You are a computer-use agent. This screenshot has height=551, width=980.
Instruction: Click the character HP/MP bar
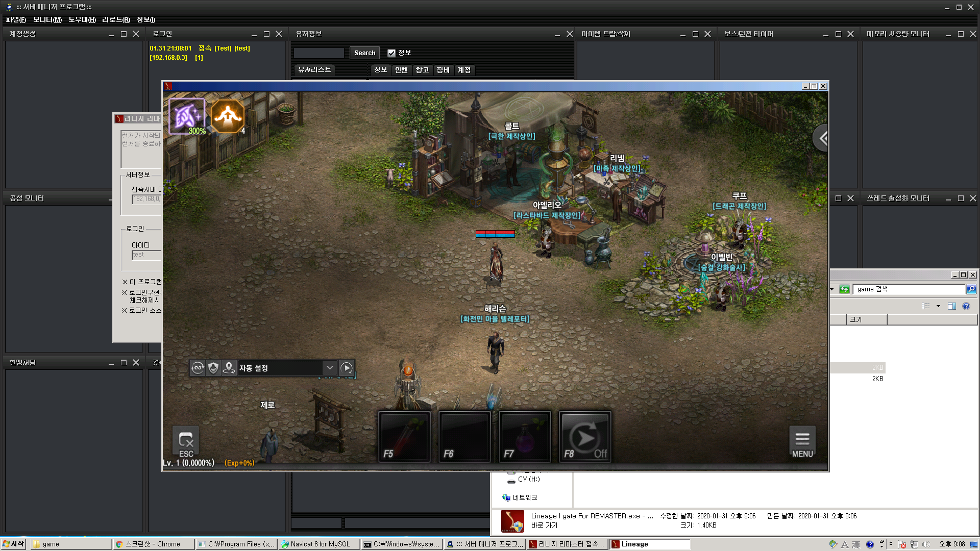[x=495, y=234]
